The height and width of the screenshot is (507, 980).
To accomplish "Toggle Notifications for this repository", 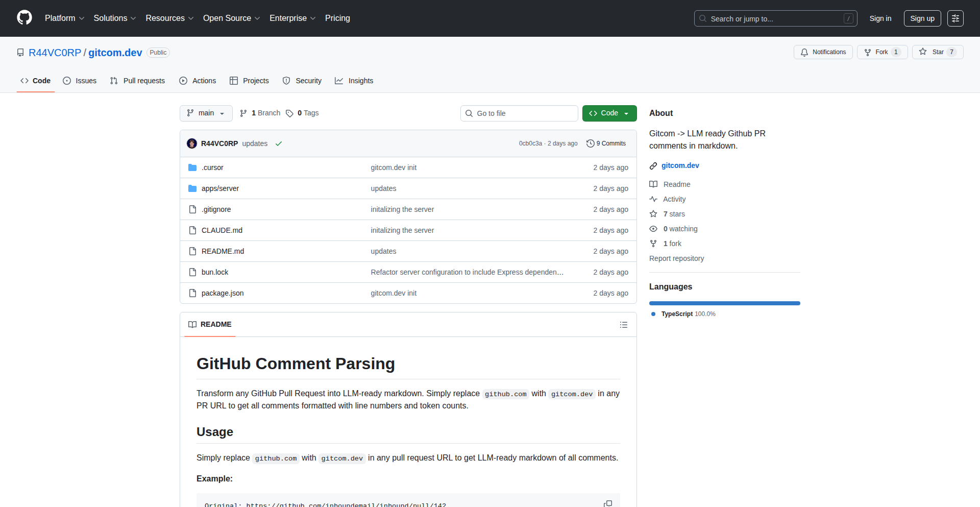I will pos(823,52).
